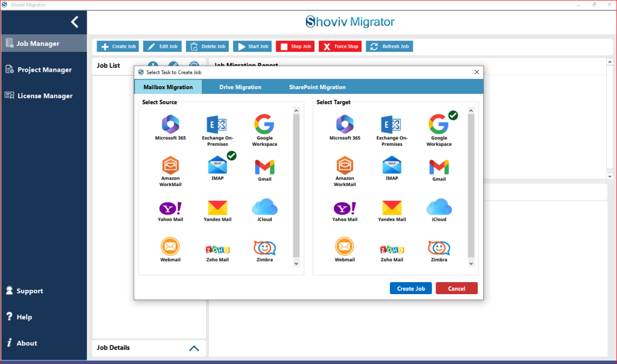
Task: Click the target list scrollbar
Action: tap(471, 186)
